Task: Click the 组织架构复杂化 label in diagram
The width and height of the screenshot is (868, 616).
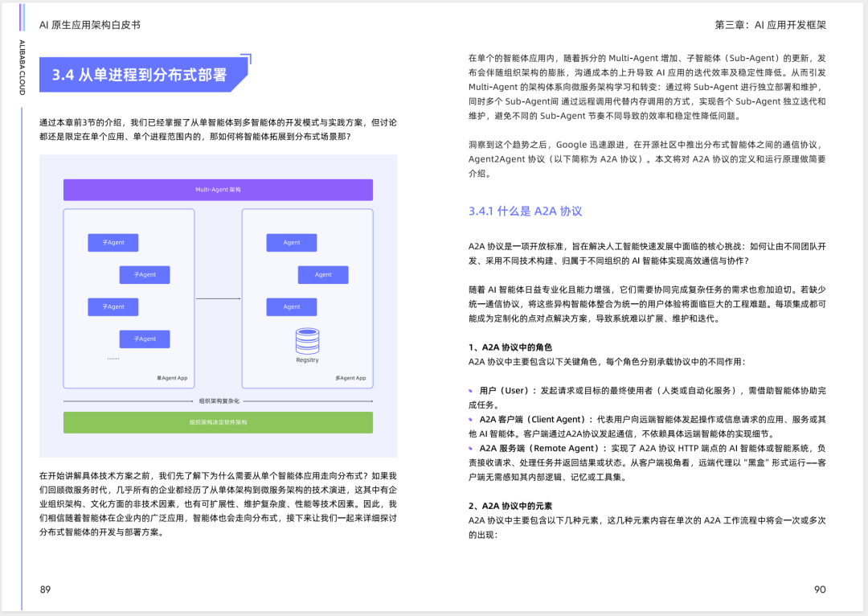Action: pos(219,401)
